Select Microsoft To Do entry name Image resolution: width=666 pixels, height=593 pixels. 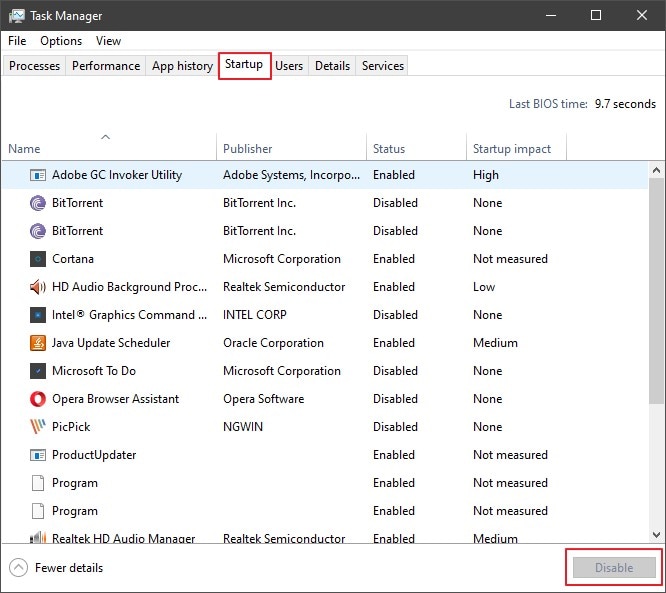(x=94, y=371)
